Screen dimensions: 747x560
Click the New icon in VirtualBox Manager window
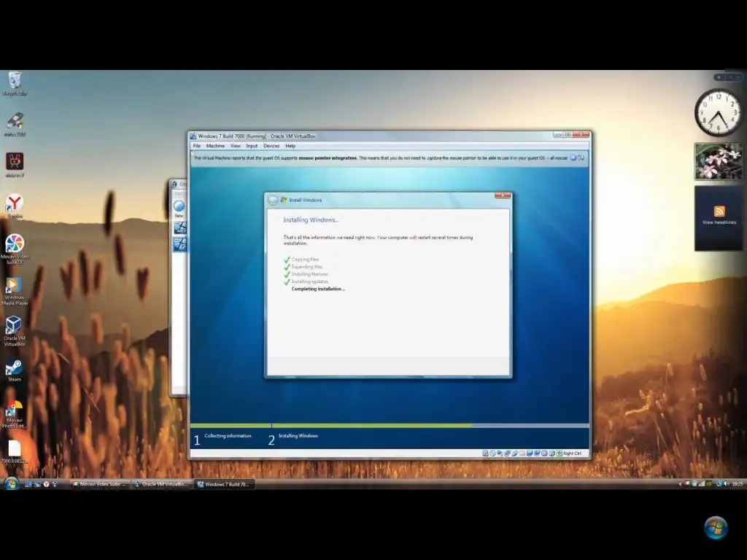point(179,208)
